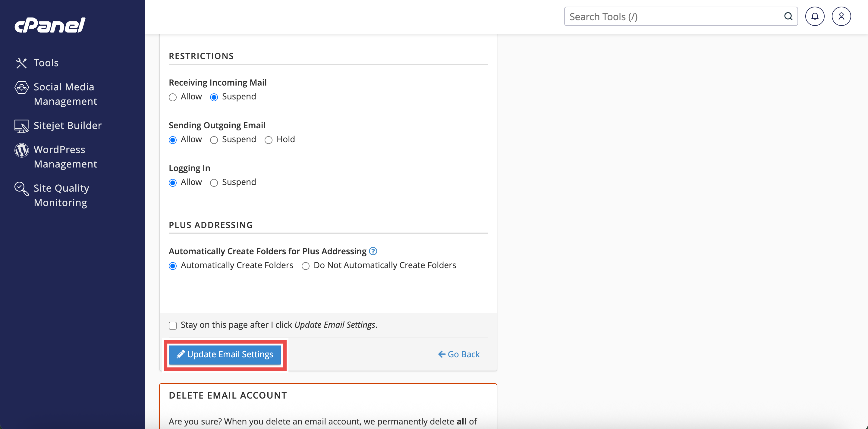
Task: Select Hold for Sending Outgoing Email
Action: (268, 140)
